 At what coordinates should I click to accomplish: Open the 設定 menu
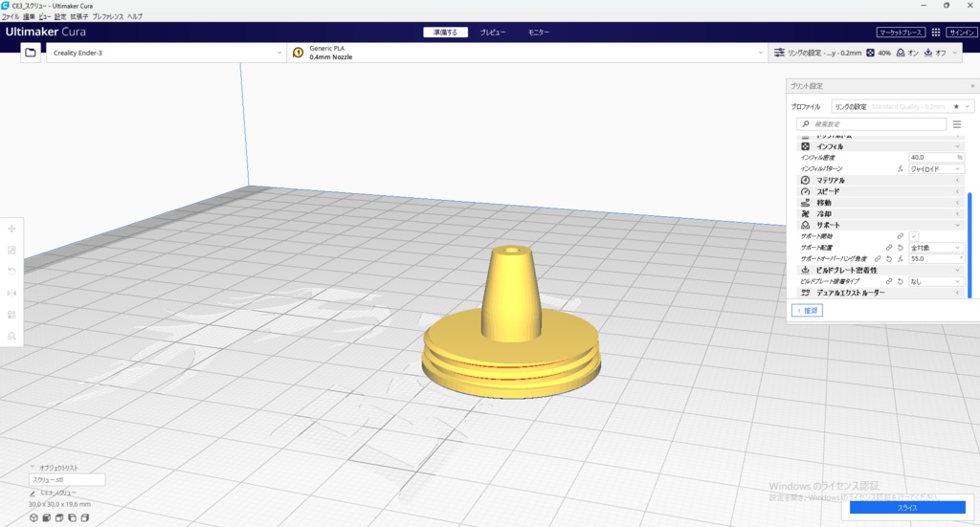click(60, 17)
